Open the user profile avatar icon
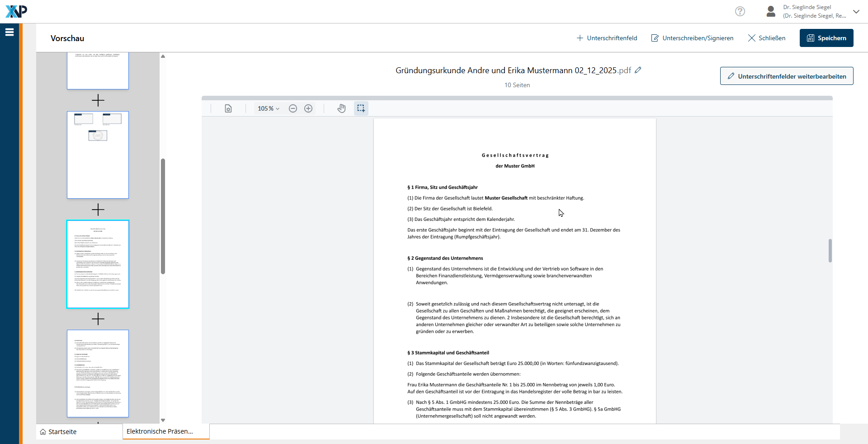This screenshot has height=444, width=868. click(x=771, y=11)
